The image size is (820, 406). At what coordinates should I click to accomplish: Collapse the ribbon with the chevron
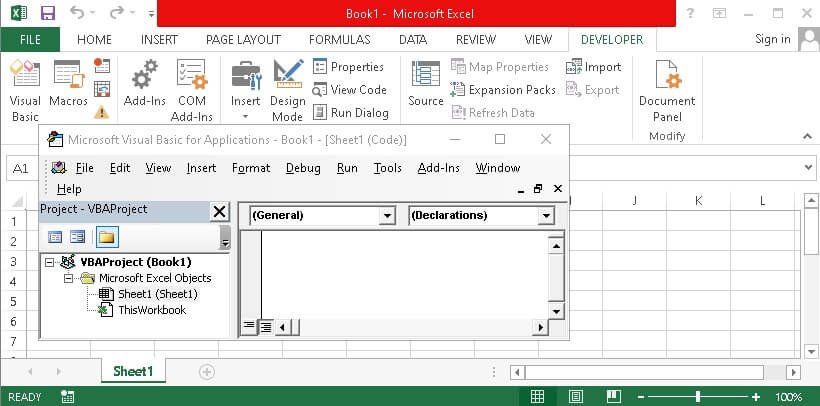(807, 136)
